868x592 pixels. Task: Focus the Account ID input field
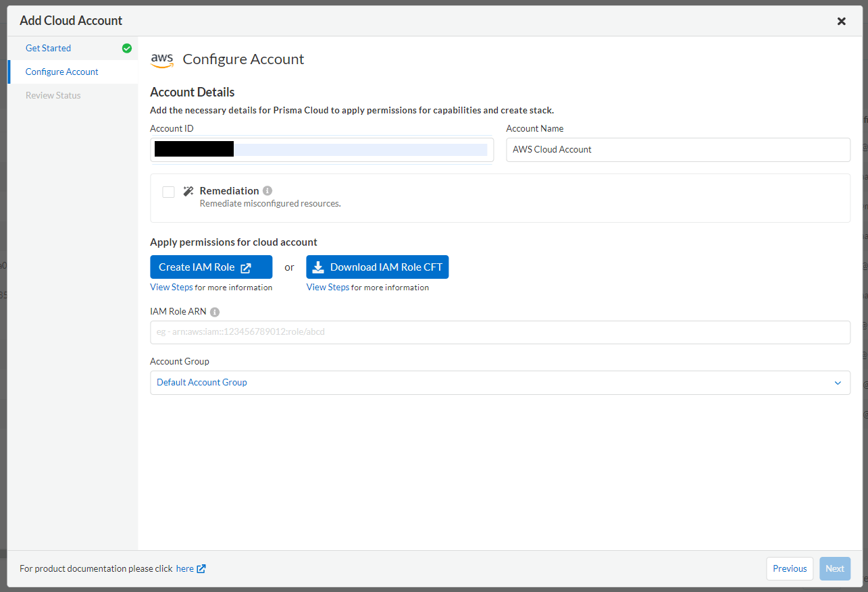point(322,149)
